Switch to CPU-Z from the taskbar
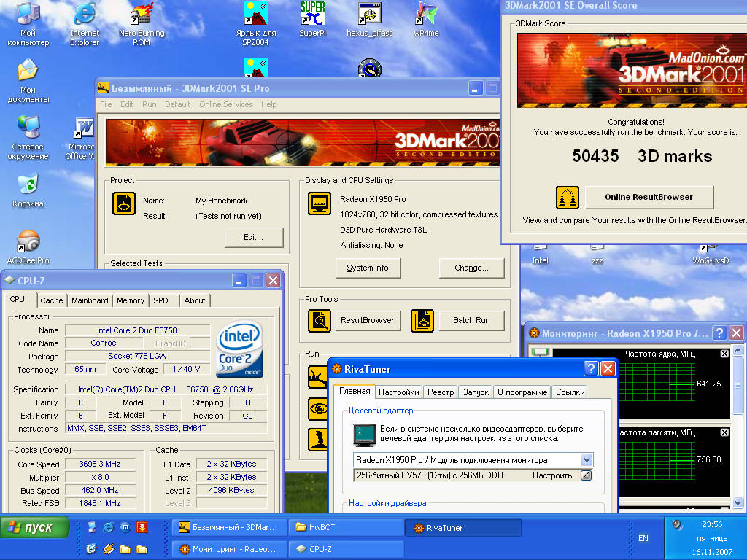 (347, 548)
